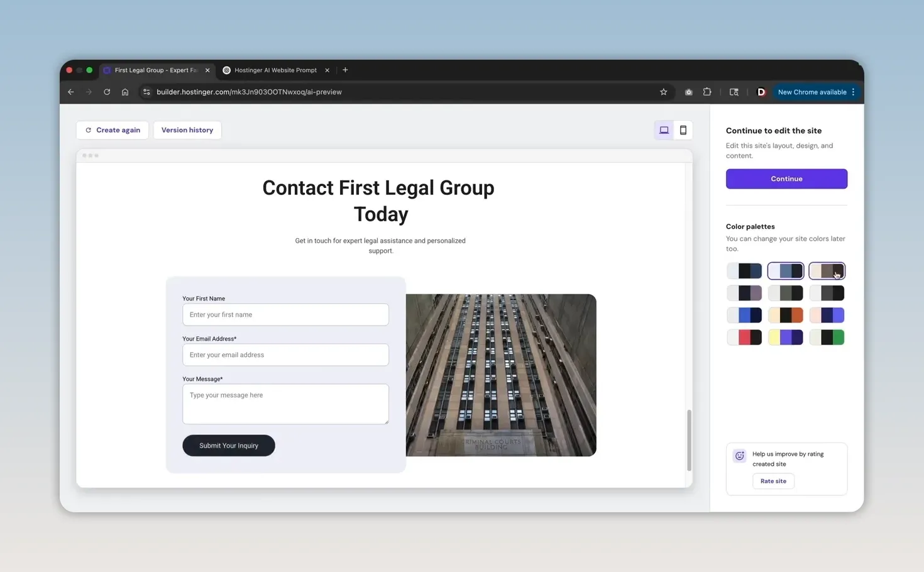
Task: Switch preview to mobile view
Action: point(683,130)
